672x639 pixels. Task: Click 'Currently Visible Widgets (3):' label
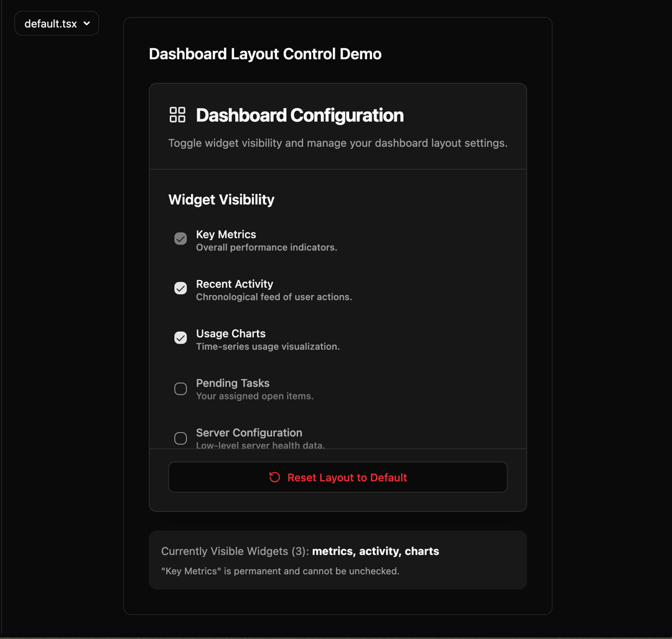[x=235, y=551]
